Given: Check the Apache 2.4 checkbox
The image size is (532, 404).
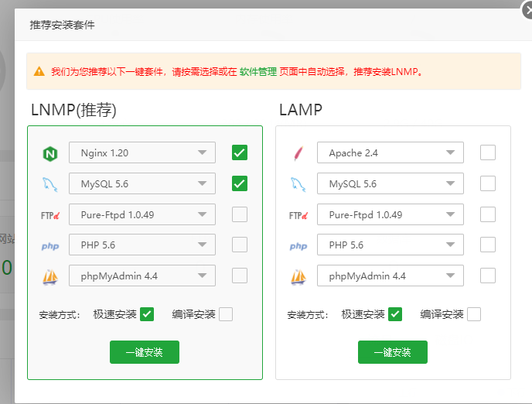Looking at the screenshot, I should [x=487, y=152].
